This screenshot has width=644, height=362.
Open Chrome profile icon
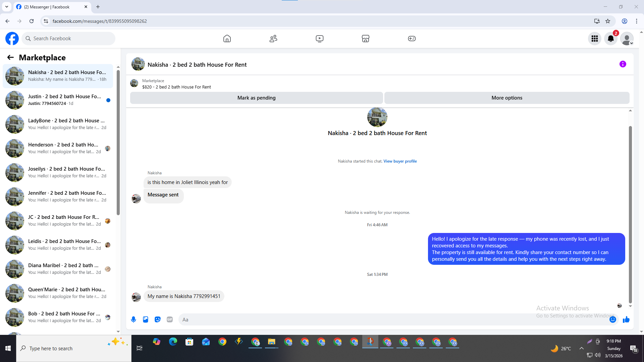click(x=625, y=21)
